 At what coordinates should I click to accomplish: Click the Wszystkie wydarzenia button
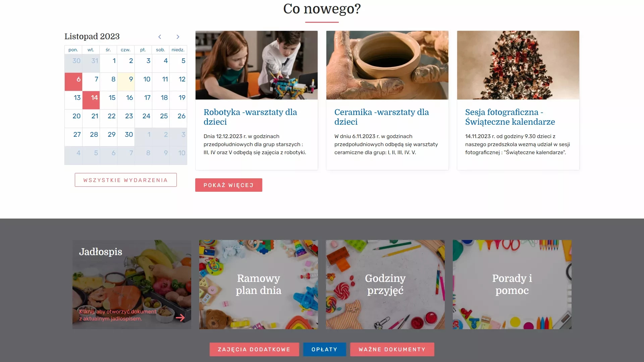tap(126, 180)
